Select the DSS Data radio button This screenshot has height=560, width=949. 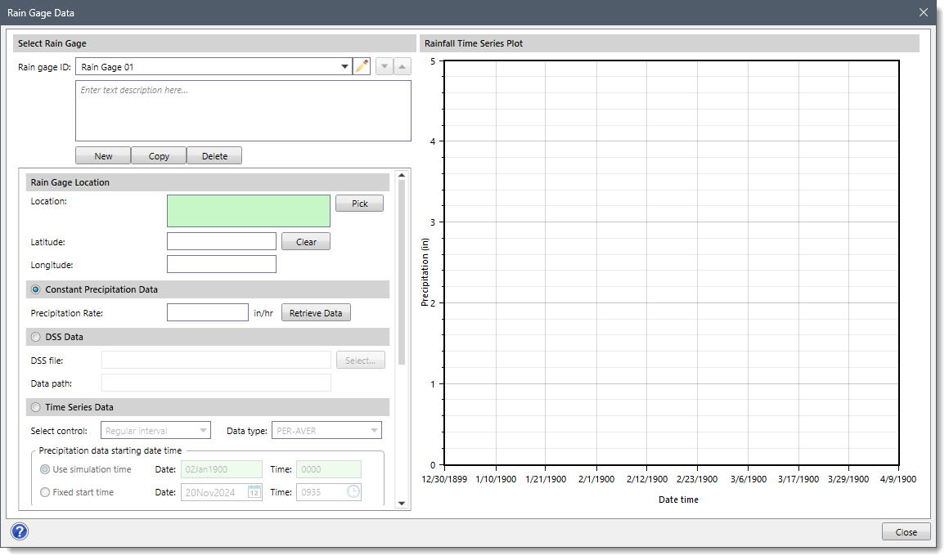[x=36, y=337]
